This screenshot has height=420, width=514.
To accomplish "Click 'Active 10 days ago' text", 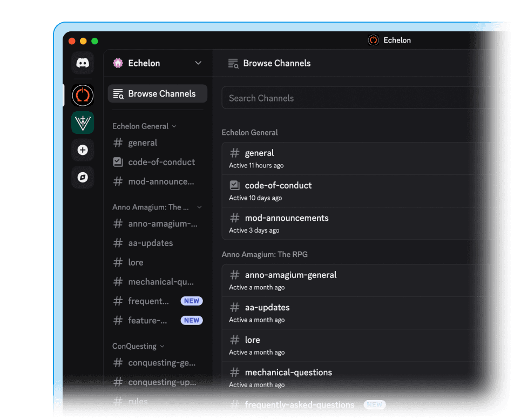I will (x=255, y=198).
